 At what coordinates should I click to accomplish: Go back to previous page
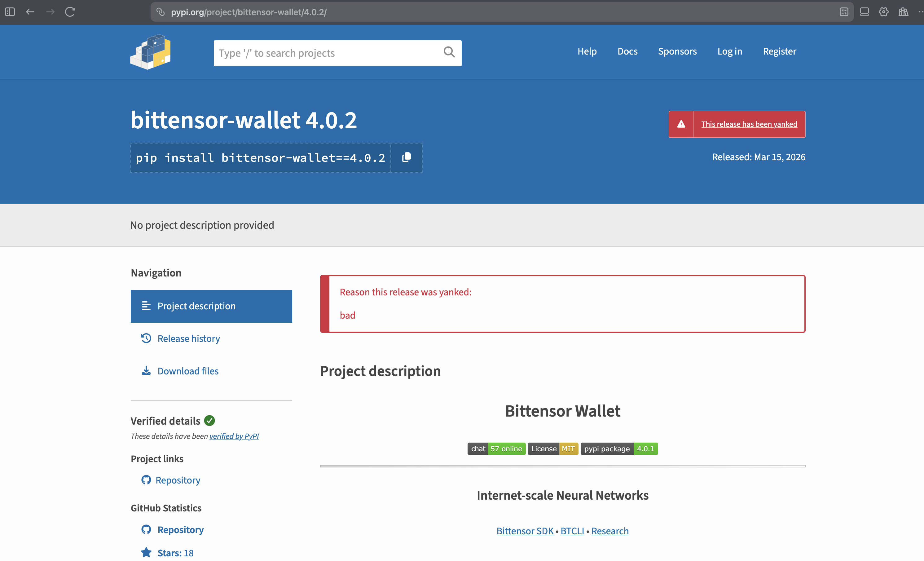click(x=30, y=12)
